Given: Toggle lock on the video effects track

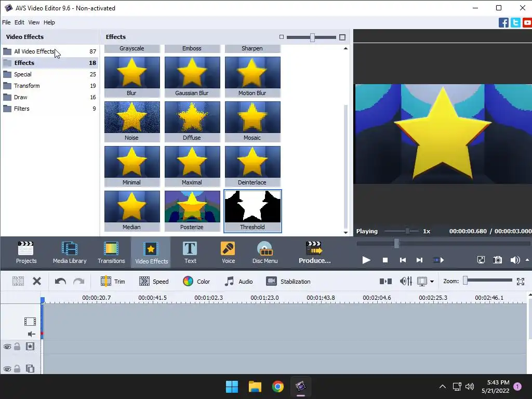Looking at the screenshot, I should (17, 347).
